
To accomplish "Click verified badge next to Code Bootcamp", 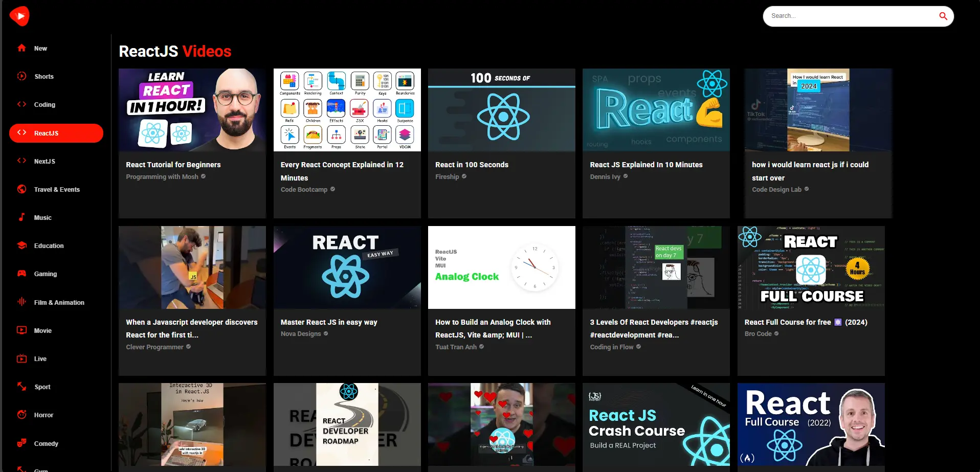I will [332, 189].
